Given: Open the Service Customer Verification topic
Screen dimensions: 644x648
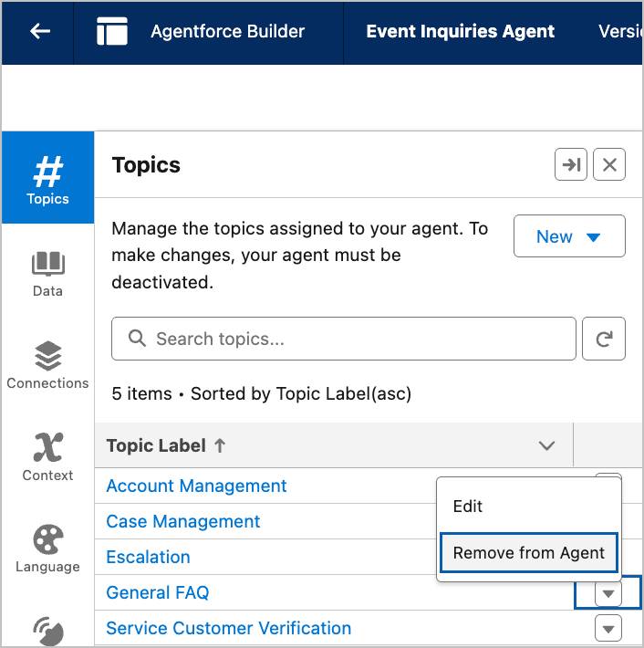Looking at the screenshot, I should pyautogui.click(x=228, y=628).
